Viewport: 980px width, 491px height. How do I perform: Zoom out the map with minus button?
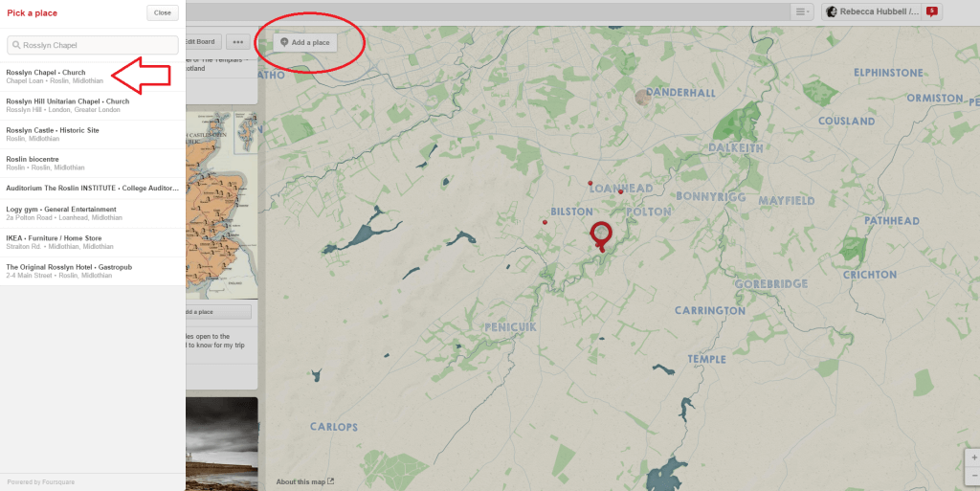coord(973,476)
